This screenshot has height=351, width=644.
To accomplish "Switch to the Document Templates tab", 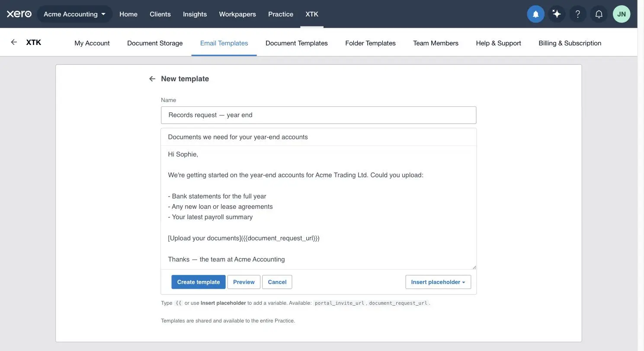I will [x=297, y=43].
